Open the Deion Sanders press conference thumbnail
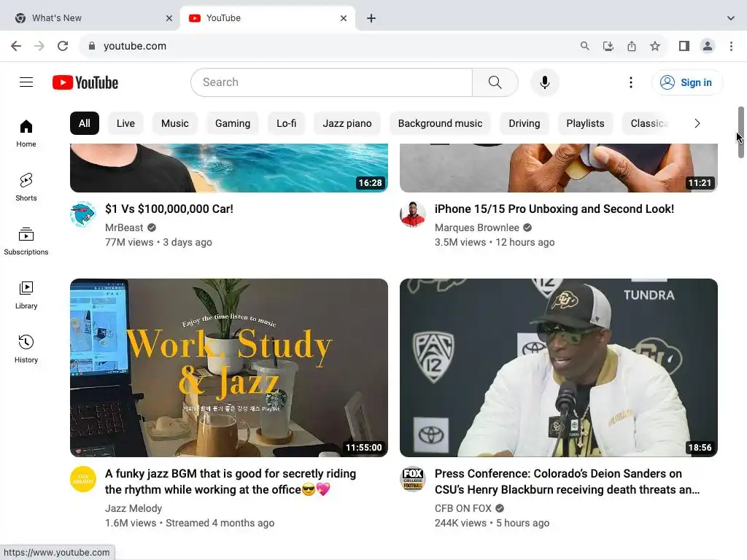The image size is (747, 560). click(558, 367)
